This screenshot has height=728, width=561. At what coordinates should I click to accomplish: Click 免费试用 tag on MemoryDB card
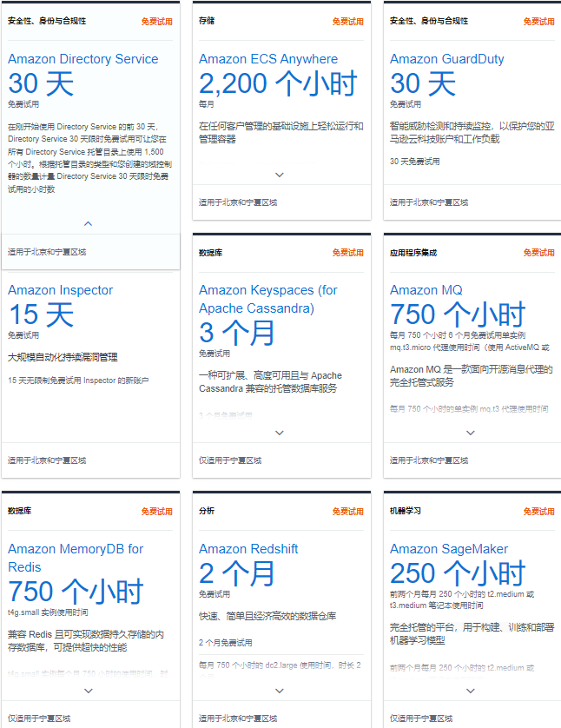coord(157,511)
